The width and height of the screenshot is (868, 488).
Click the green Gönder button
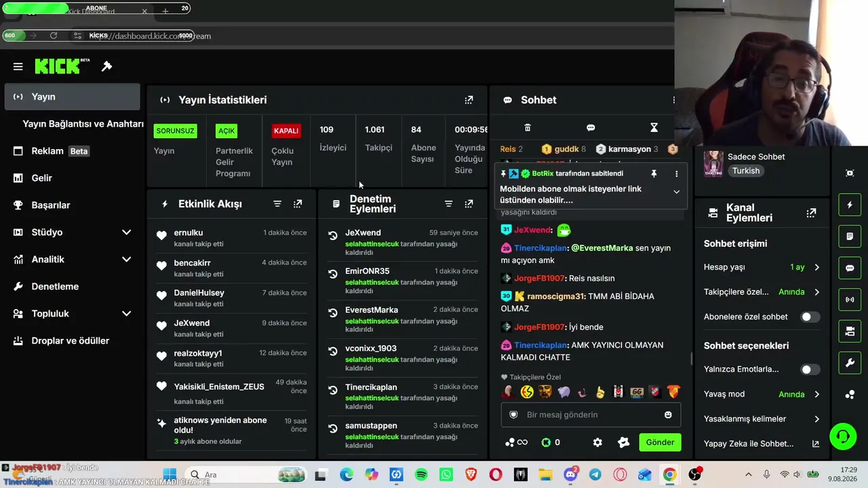pos(660,443)
